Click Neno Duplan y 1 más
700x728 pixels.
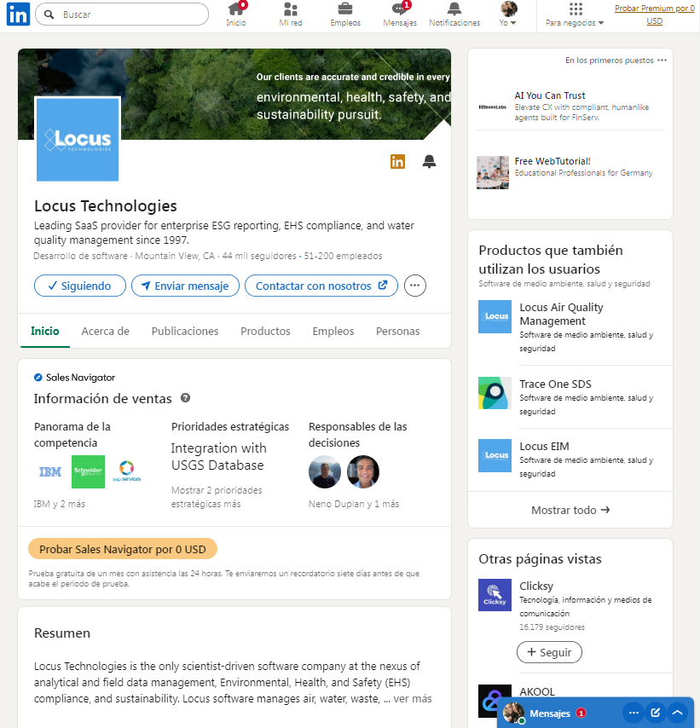[x=354, y=504]
